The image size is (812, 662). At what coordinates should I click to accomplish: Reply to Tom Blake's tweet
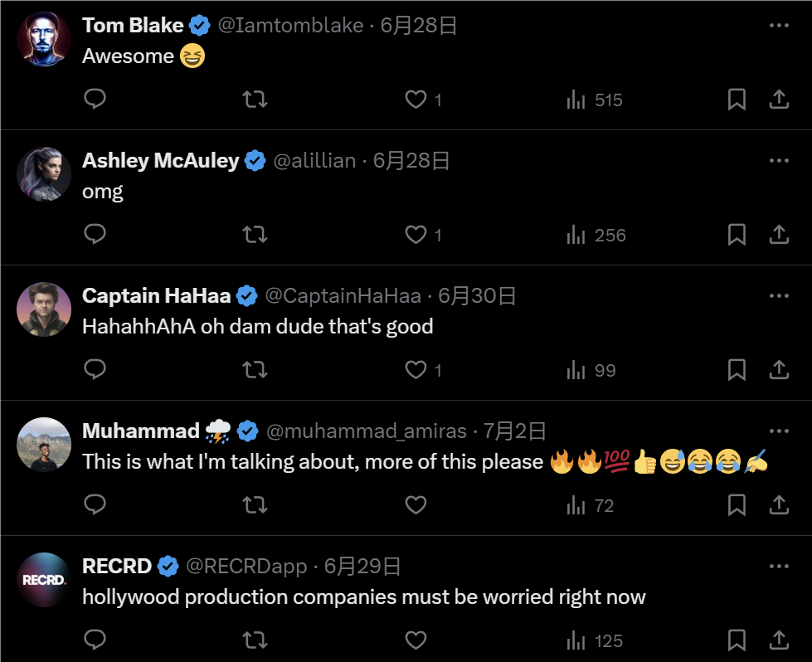click(x=95, y=100)
